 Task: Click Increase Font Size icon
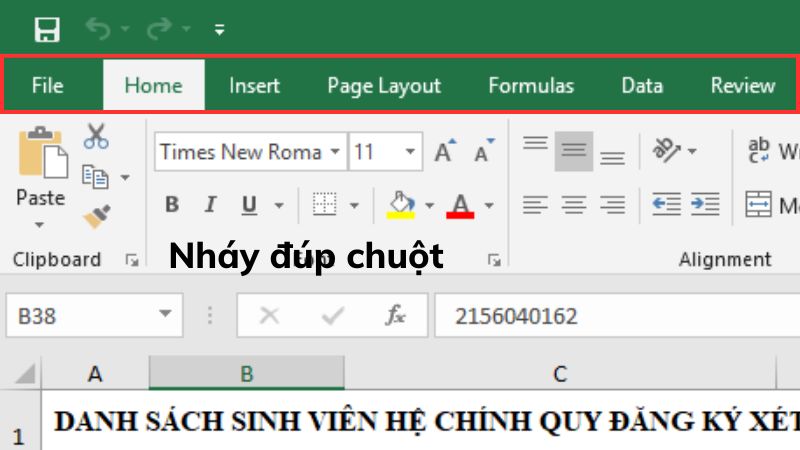(x=445, y=152)
